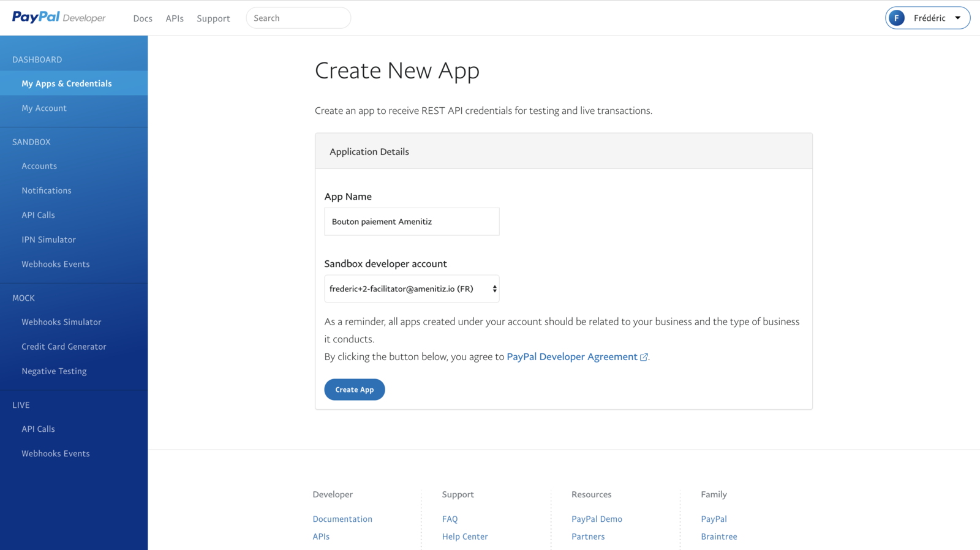This screenshot has height=550, width=980.
Task: Open footer APIs link
Action: (321, 537)
